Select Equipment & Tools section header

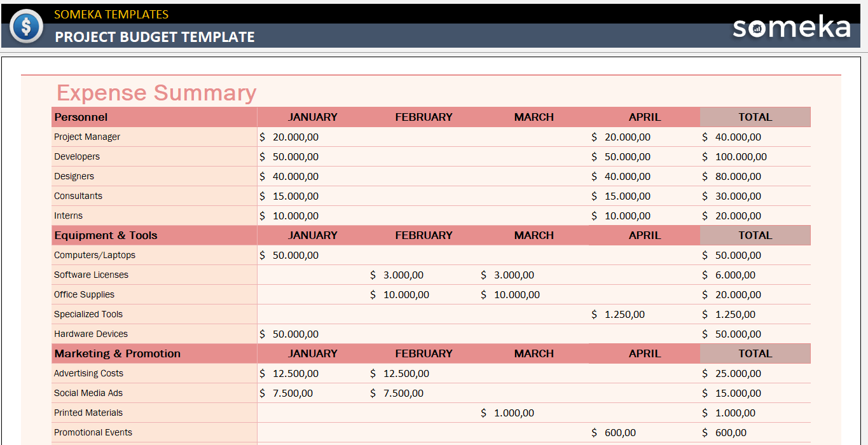155,235
